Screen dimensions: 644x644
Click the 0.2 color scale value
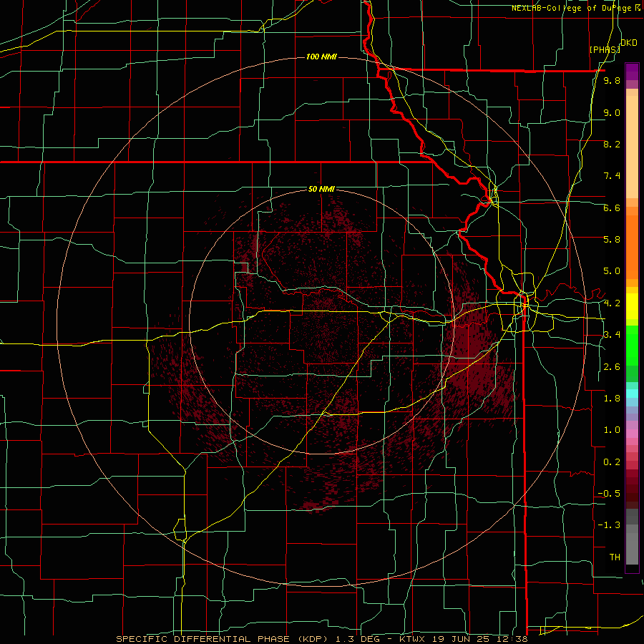(x=612, y=462)
